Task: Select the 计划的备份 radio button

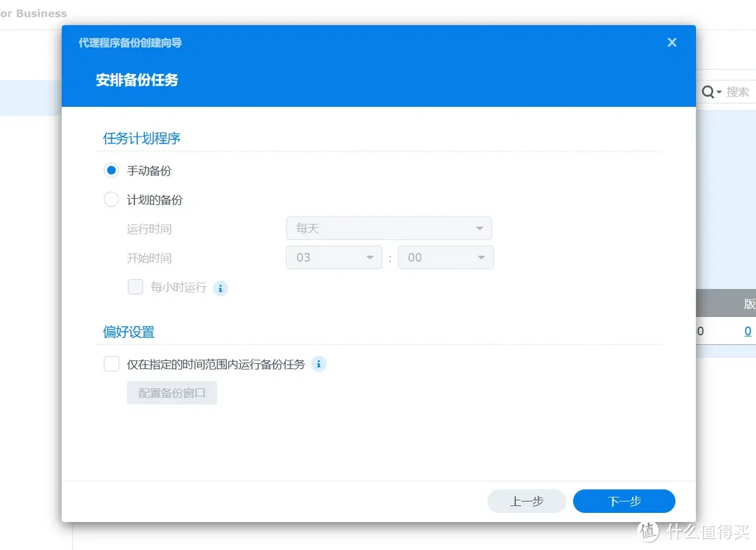Action: click(x=111, y=199)
